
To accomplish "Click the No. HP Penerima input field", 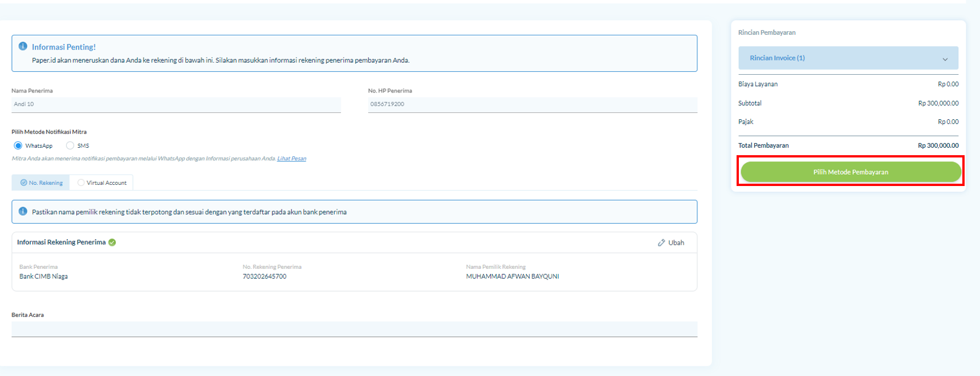I will tap(532, 104).
